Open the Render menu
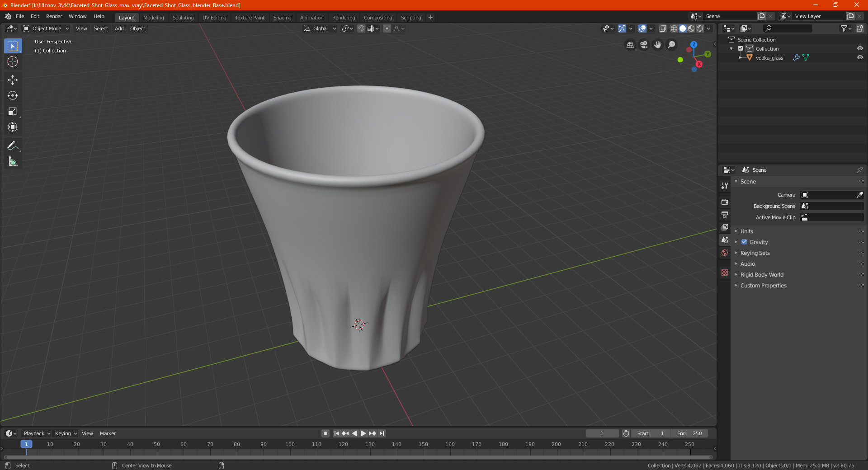 tap(54, 16)
